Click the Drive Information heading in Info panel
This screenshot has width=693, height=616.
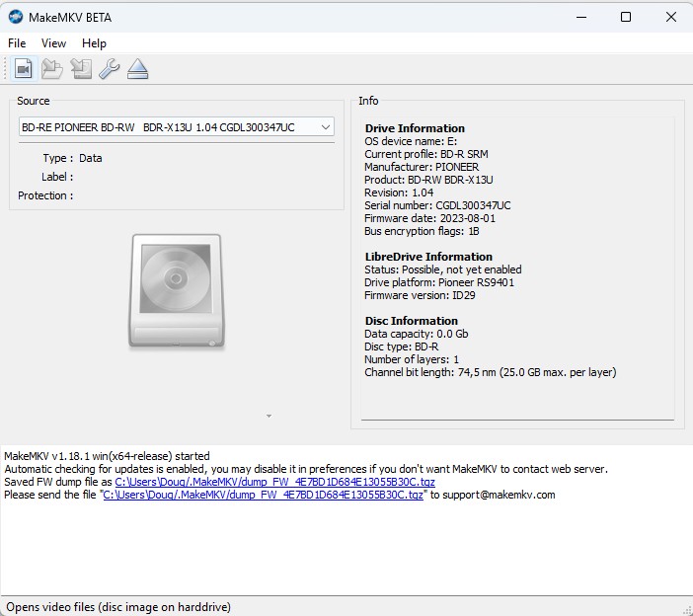(x=415, y=128)
